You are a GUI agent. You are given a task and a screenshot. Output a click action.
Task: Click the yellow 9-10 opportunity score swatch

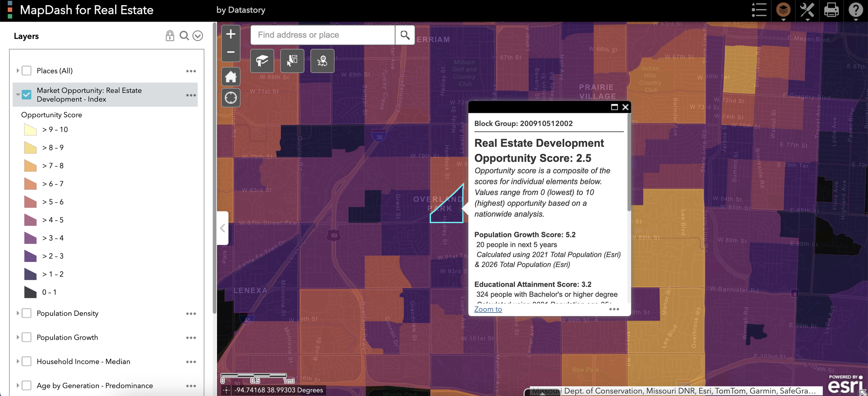click(x=30, y=129)
